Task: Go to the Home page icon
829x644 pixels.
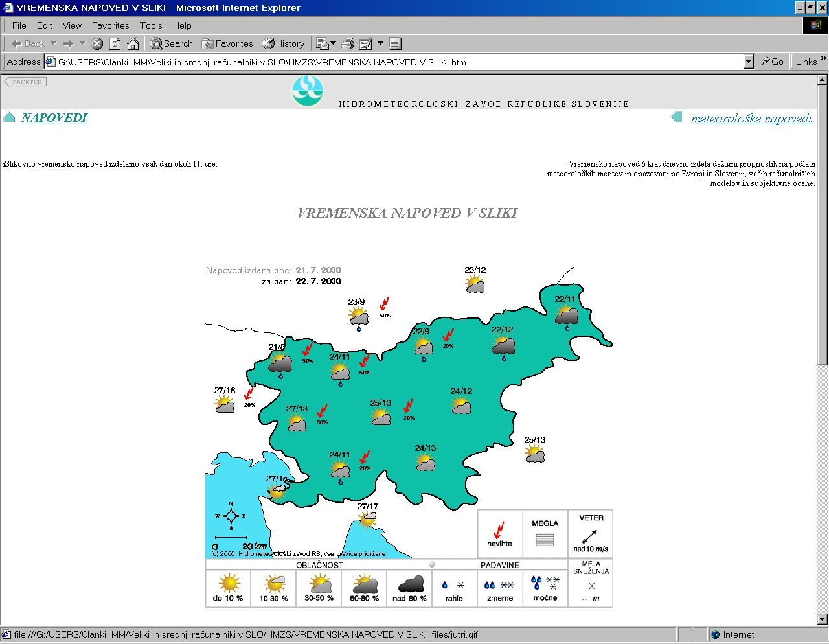Action: tap(133, 43)
